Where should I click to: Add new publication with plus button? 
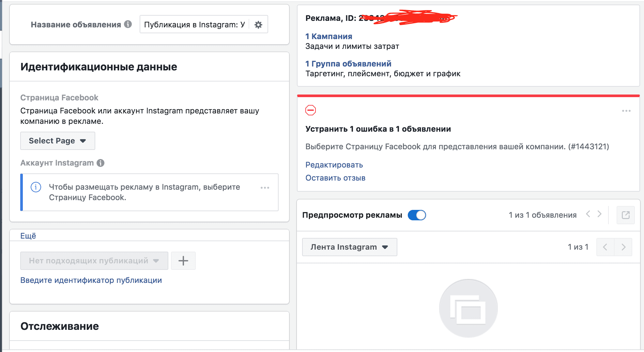pyautogui.click(x=183, y=261)
